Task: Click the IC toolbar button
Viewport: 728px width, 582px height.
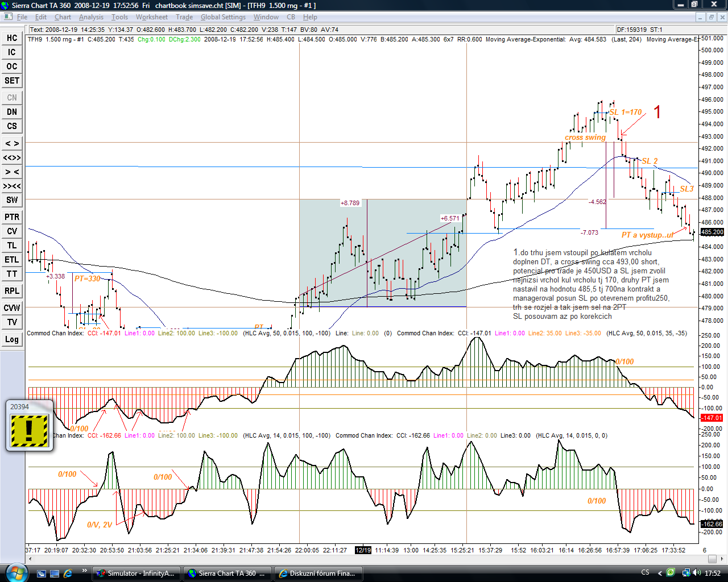Action: [x=12, y=52]
